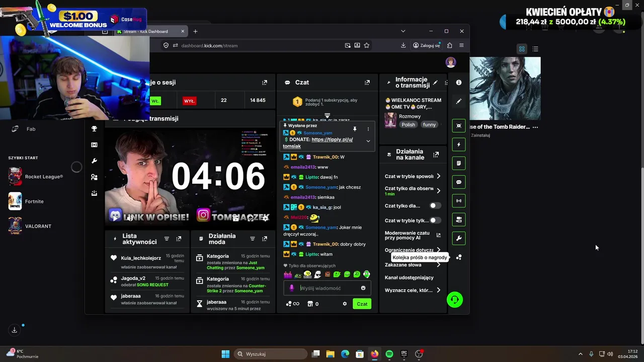Open info icon in right sidebar
Image resolution: width=644 pixels, height=362 pixels.
[459, 82]
